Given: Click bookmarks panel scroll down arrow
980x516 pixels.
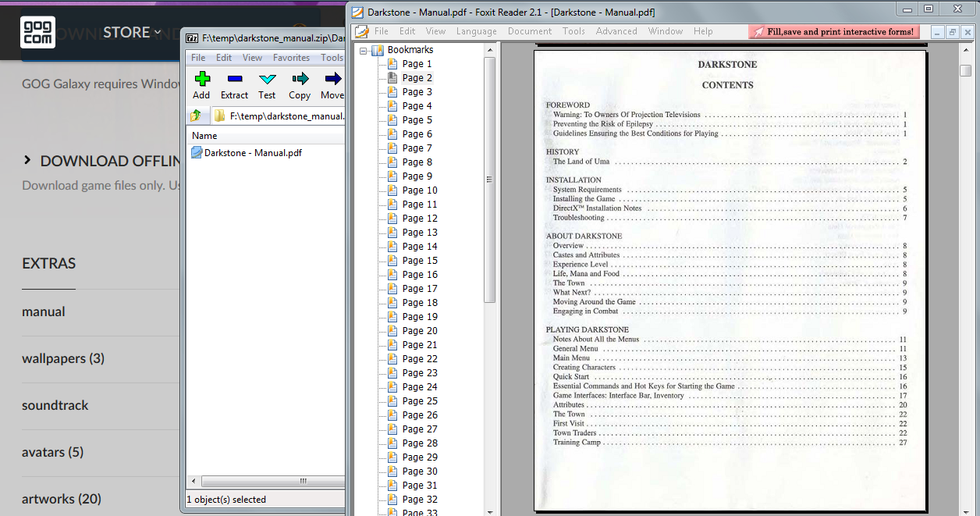Looking at the screenshot, I should [490, 512].
